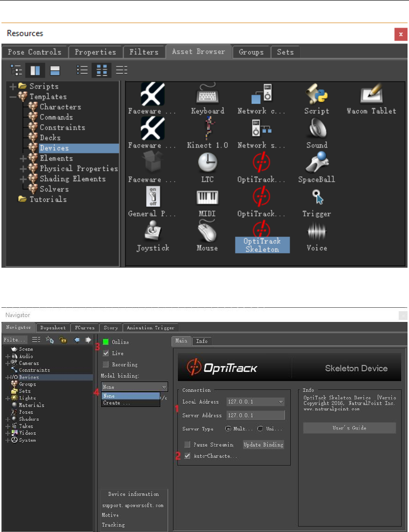The image size is (409, 532).
Task: Expand the Cameras node in Navigator
Action: [7, 363]
